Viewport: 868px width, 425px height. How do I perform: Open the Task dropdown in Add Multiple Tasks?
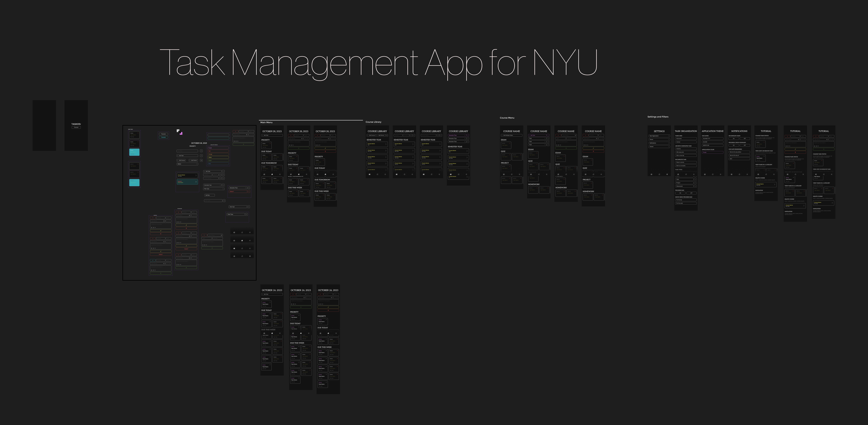click(537, 139)
